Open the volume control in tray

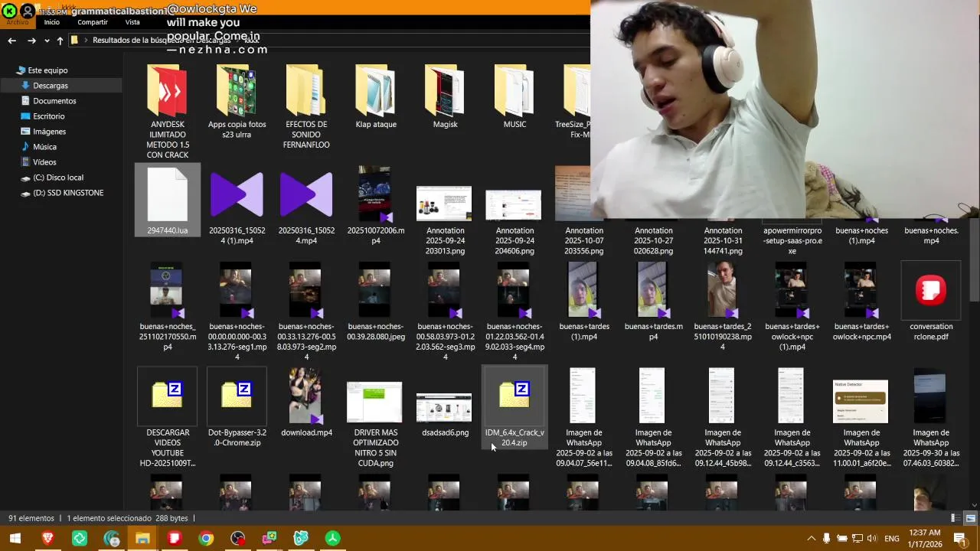pos(872,539)
